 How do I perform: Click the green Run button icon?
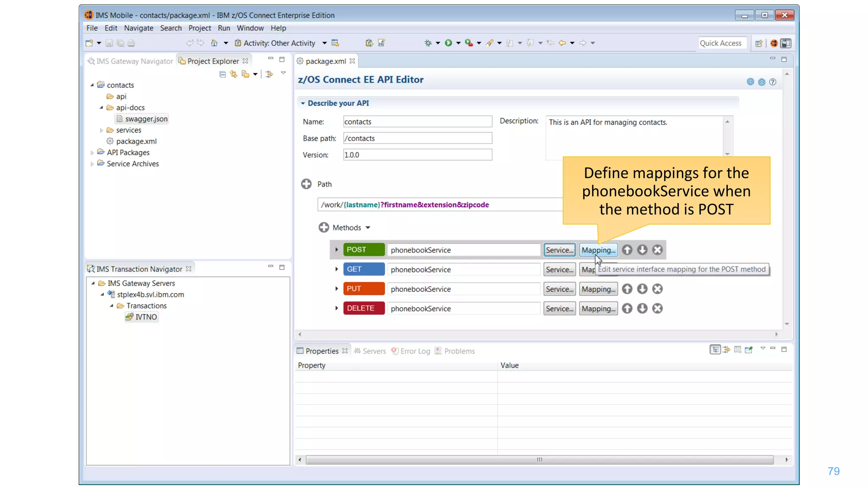[448, 43]
